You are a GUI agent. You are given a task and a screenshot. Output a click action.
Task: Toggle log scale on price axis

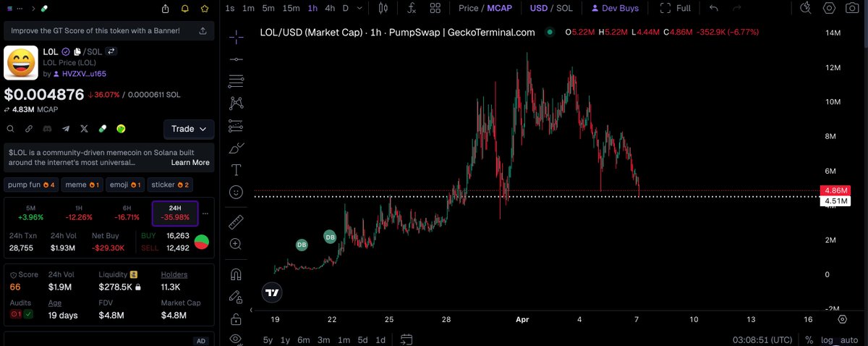point(827,339)
